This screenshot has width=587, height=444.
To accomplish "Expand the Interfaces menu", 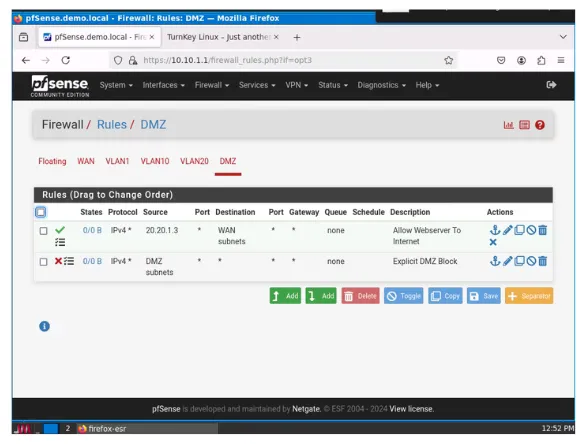I will coord(164,85).
